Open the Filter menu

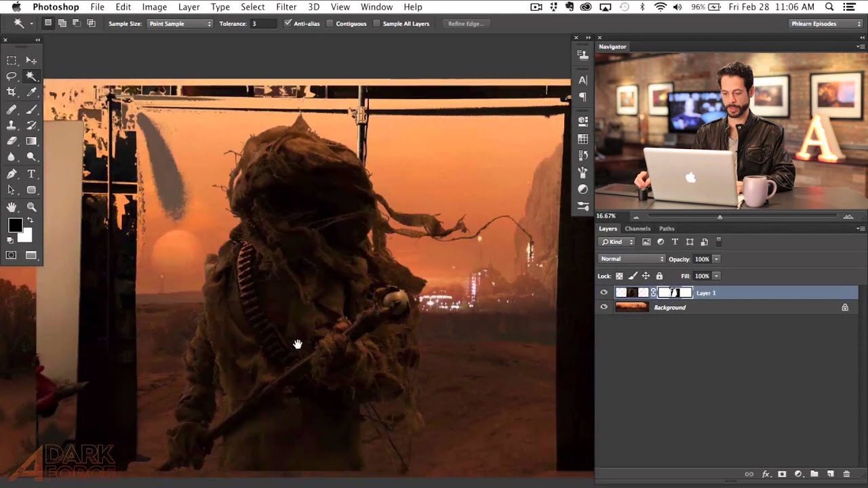(286, 7)
